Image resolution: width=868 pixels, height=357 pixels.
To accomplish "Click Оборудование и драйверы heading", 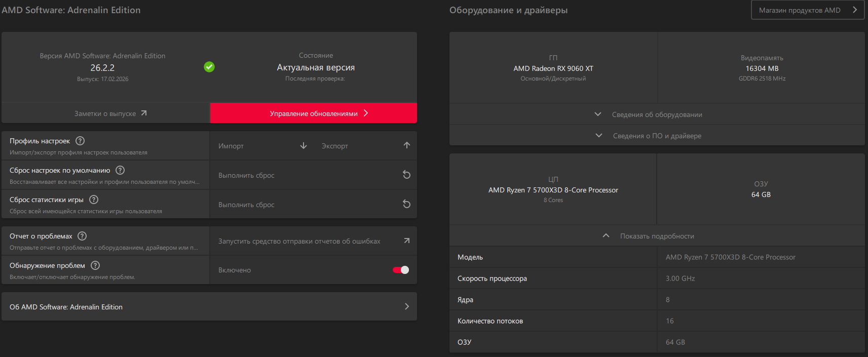I will pos(508,10).
